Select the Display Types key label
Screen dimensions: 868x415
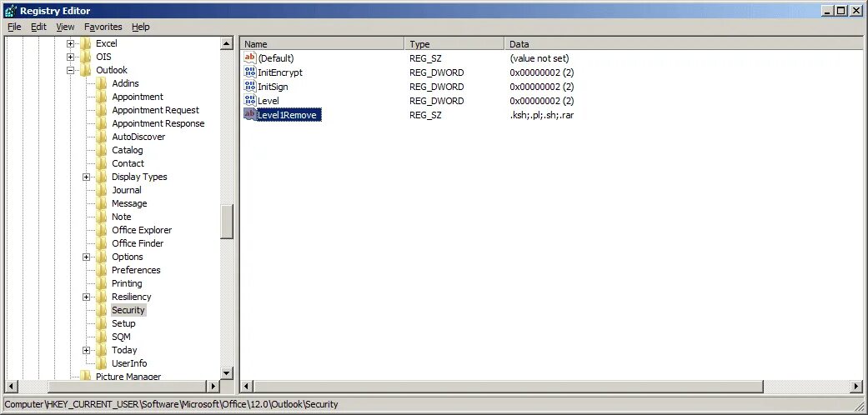pos(139,177)
